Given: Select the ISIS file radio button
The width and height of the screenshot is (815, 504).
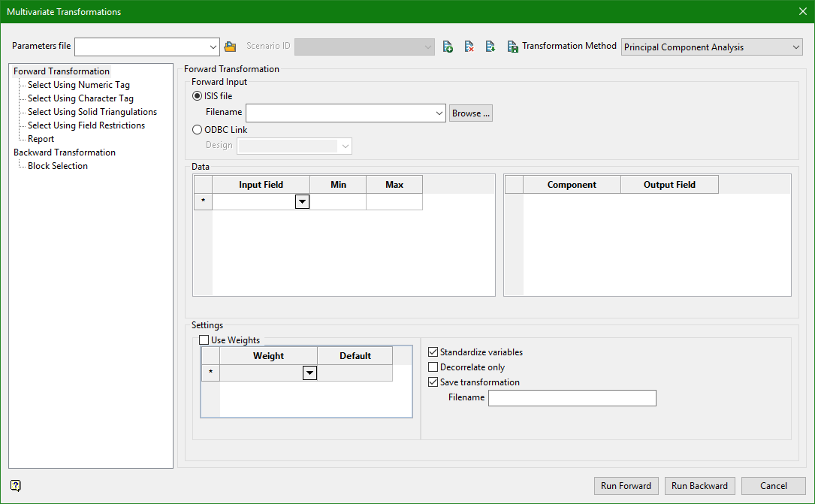Looking at the screenshot, I should pos(198,96).
